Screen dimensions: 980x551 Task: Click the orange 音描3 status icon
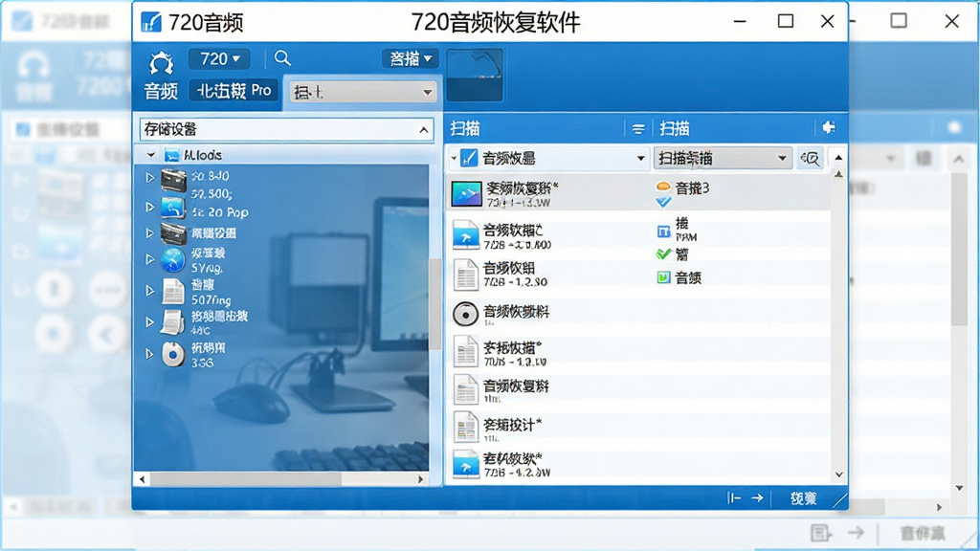pos(663,187)
